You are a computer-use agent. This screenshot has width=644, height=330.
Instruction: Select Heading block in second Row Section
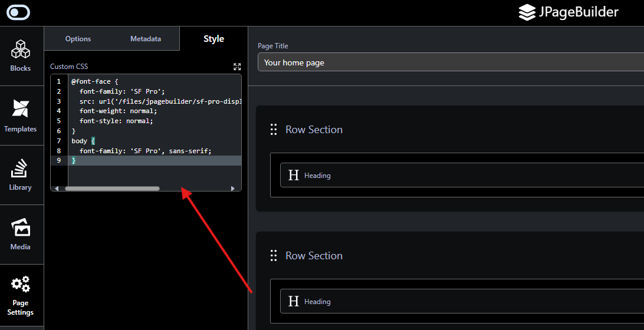point(462,301)
